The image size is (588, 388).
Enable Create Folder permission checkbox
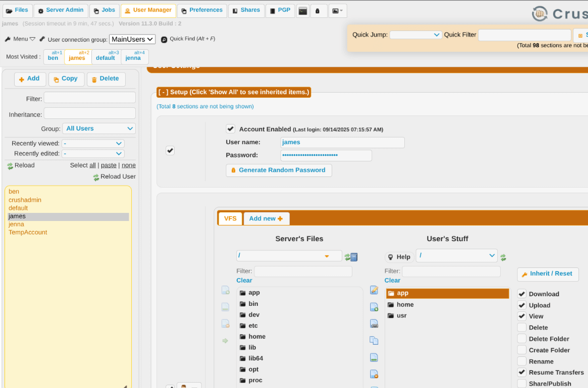[x=522, y=350]
